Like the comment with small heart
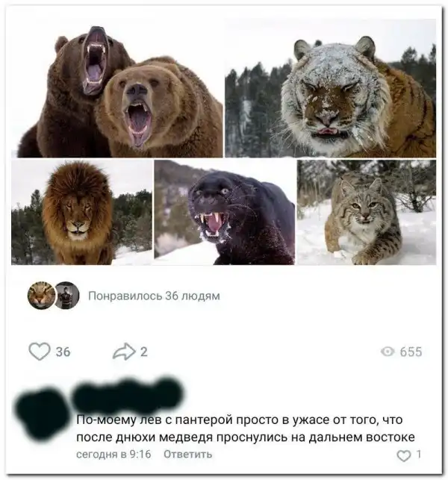Viewport: 448px width, 480px height. coord(404,455)
